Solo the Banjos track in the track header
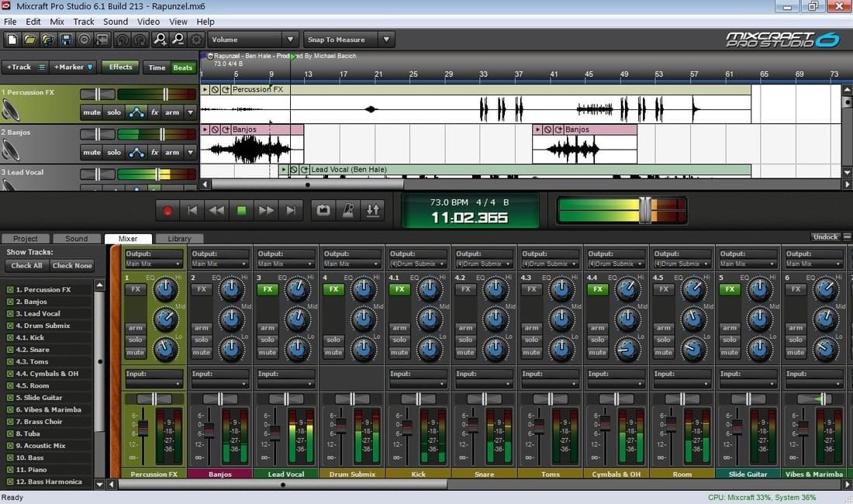 pos(114,153)
